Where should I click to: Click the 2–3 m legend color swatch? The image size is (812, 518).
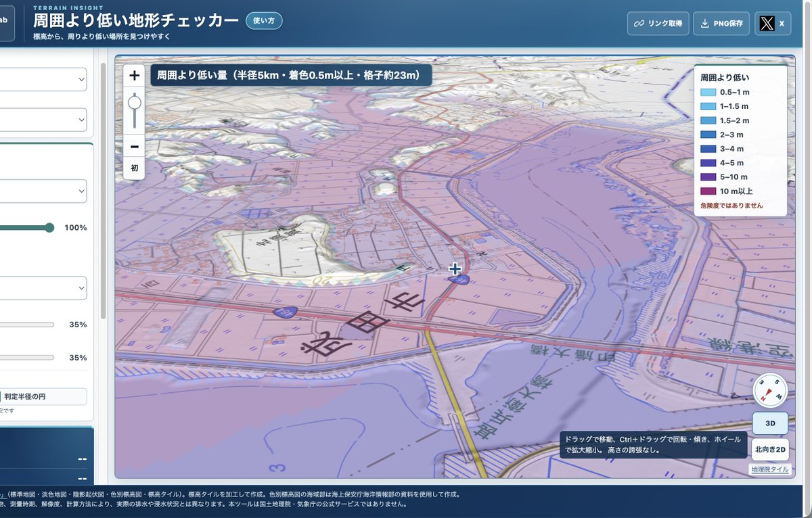708,135
